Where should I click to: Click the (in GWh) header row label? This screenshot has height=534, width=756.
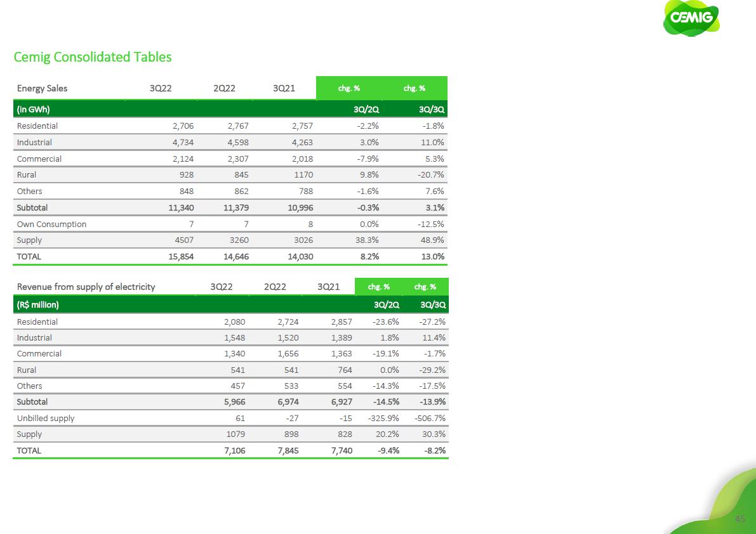tap(34, 110)
